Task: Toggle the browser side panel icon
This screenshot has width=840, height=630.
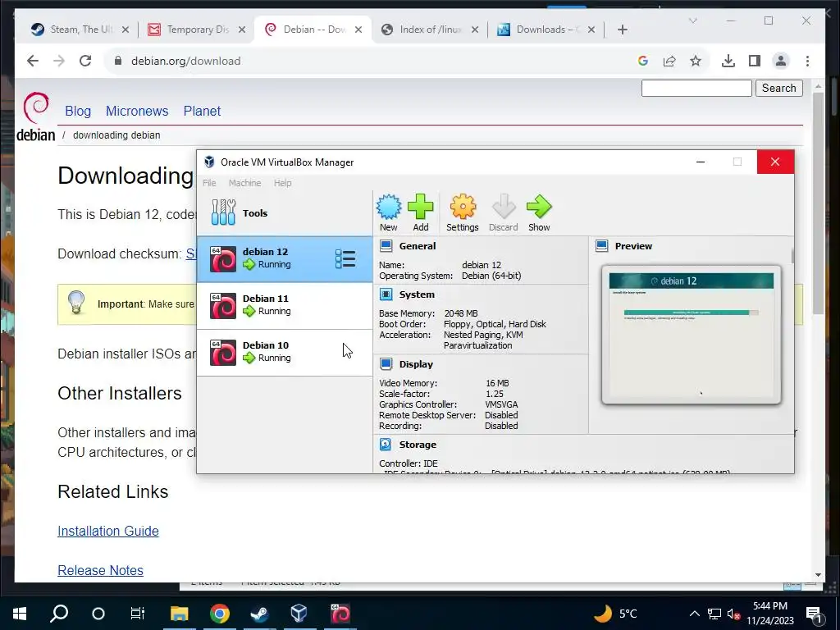Action: (x=755, y=61)
